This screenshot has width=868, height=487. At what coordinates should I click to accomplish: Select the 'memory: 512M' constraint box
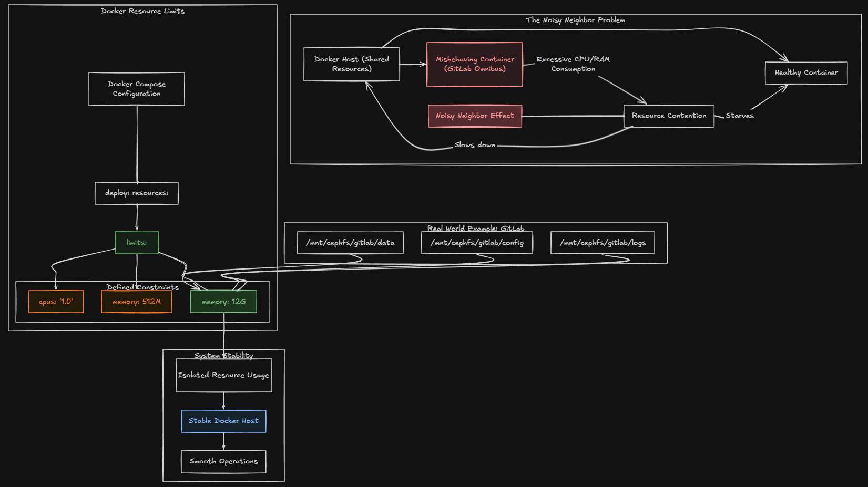click(x=137, y=302)
